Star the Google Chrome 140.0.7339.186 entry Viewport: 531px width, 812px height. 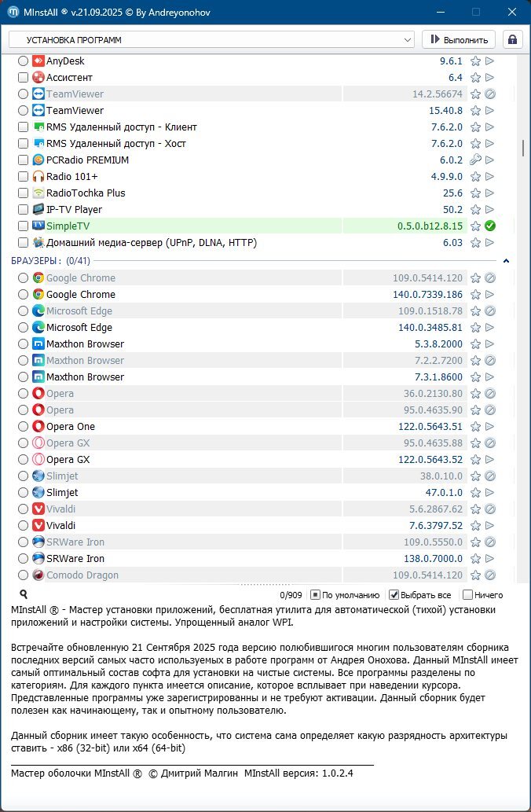click(475, 295)
